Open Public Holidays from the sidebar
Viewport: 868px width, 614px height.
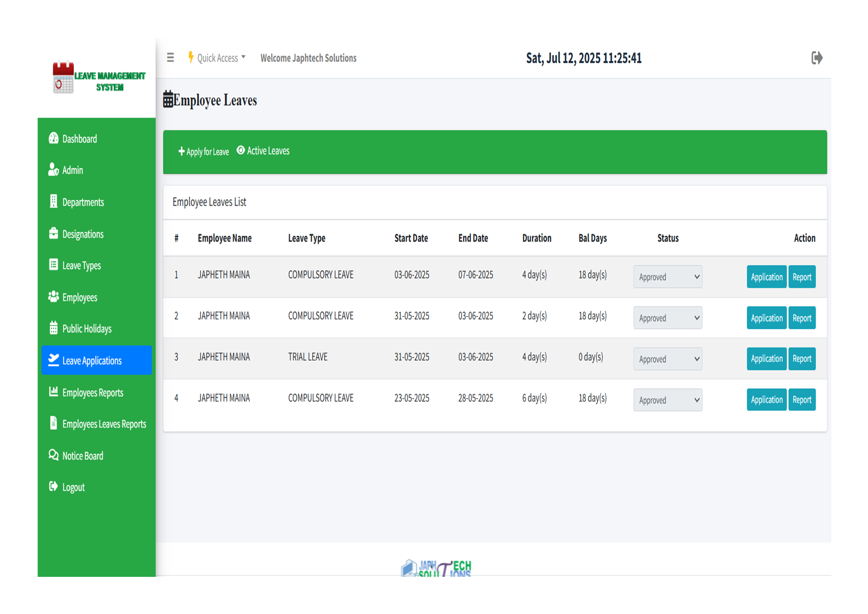pos(96,328)
